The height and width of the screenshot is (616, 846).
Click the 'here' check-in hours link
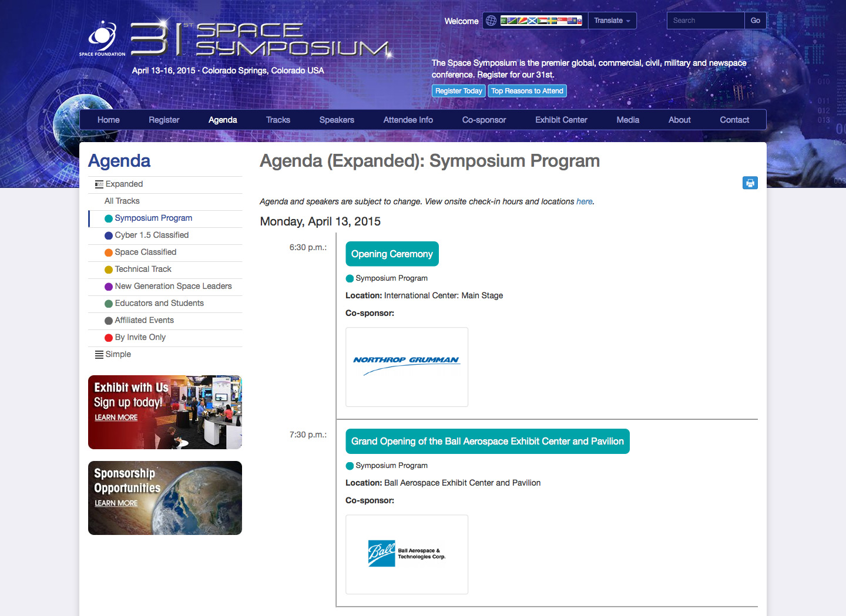[584, 201]
